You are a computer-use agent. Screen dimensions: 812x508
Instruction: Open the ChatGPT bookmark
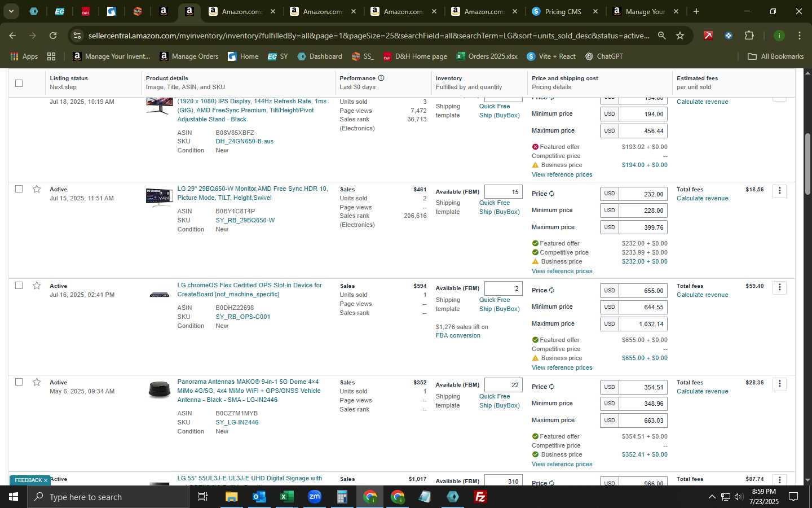point(604,56)
